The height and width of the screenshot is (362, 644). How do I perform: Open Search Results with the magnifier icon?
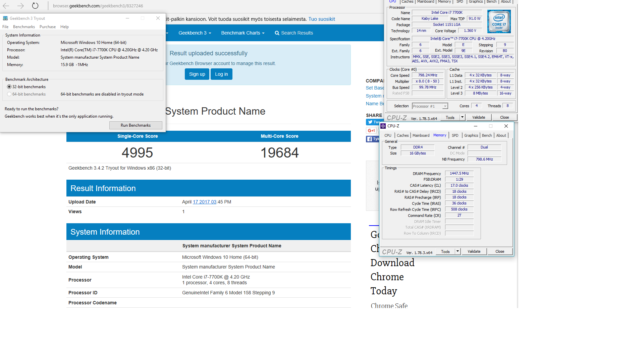coord(277,33)
